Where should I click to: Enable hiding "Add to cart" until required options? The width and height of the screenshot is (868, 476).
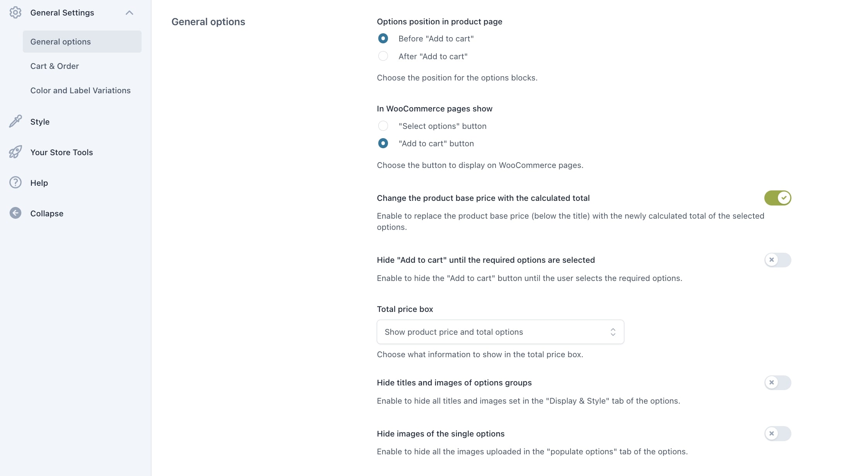point(777,260)
